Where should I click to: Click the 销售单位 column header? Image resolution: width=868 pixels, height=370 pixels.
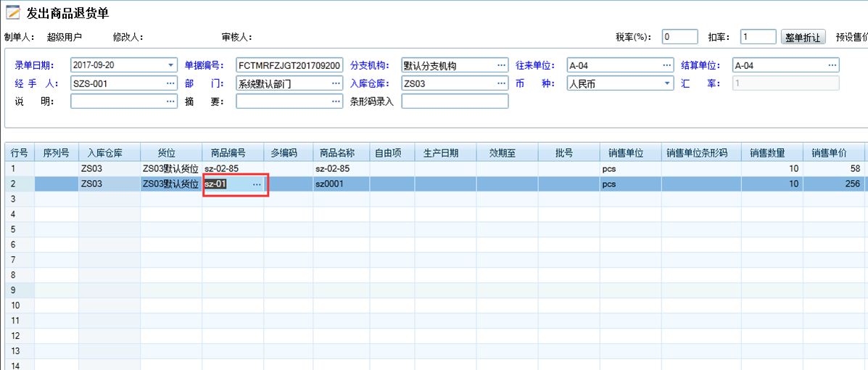point(631,153)
